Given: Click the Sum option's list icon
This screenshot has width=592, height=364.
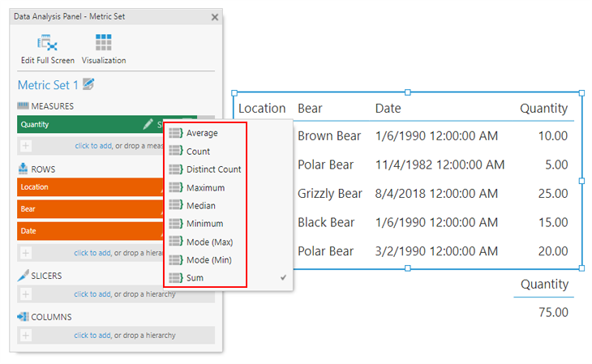Looking at the screenshot, I should (x=176, y=278).
